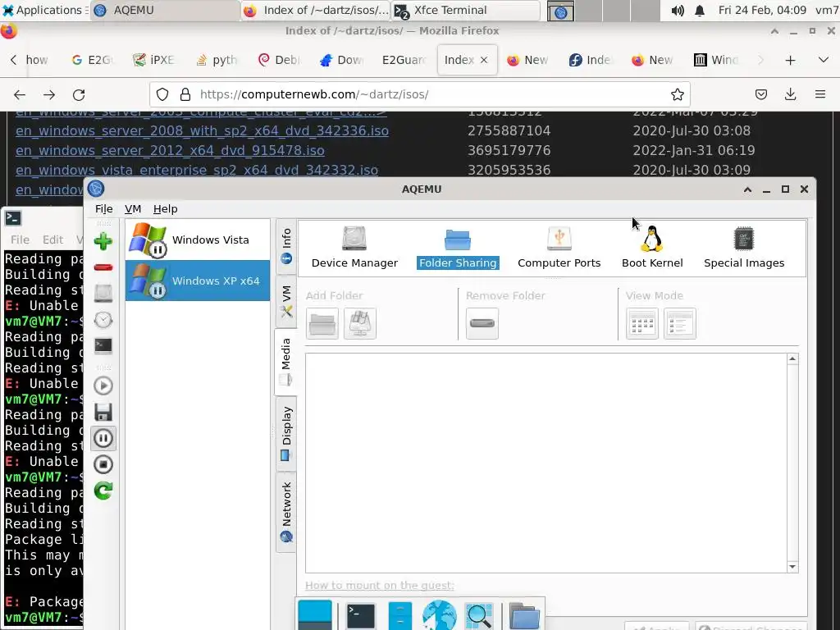Close the active Index tab

[x=484, y=60]
